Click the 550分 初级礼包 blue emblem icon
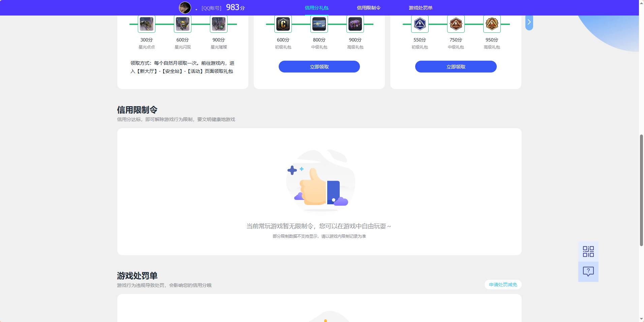The height and width of the screenshot is (322, 644). tap(420, 24)
